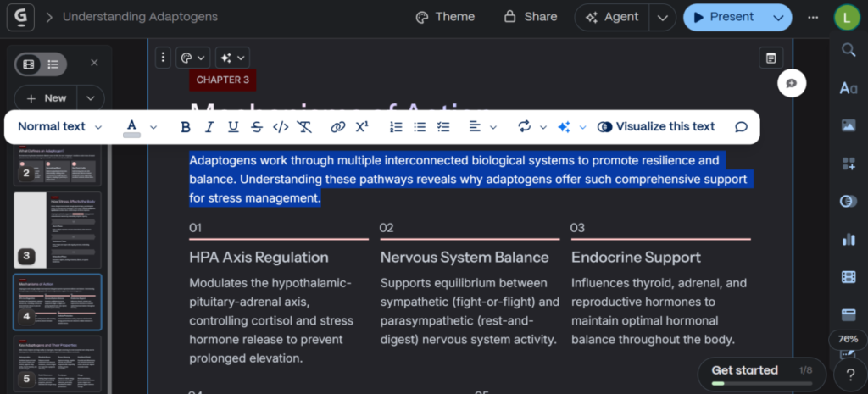Image resolution: width=868 pixels, height=394 pixels.
Task: Turn selection into a checklist
Action: [x=442, y=127]
